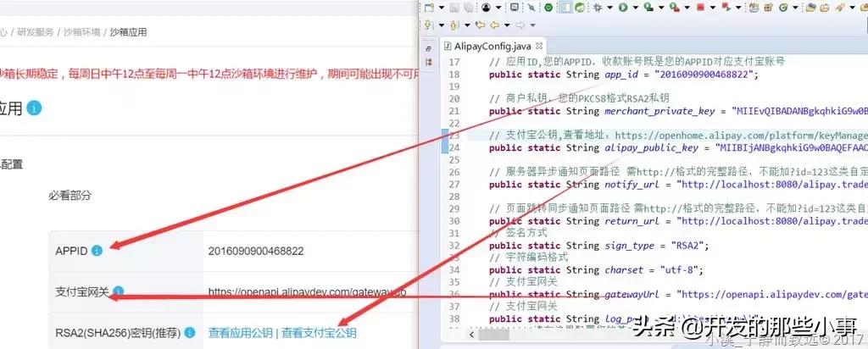
Task: Click the New Java Class green C icon
Action: [782, 7]
